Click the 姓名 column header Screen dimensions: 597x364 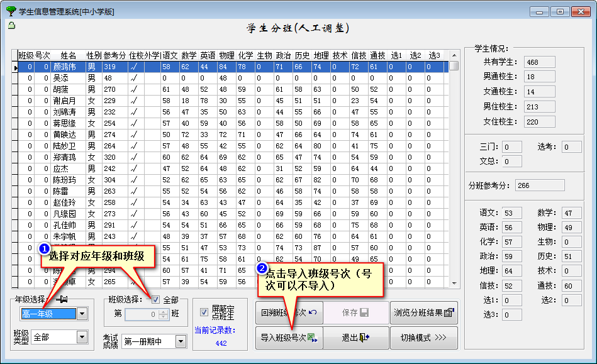[68, 55]
